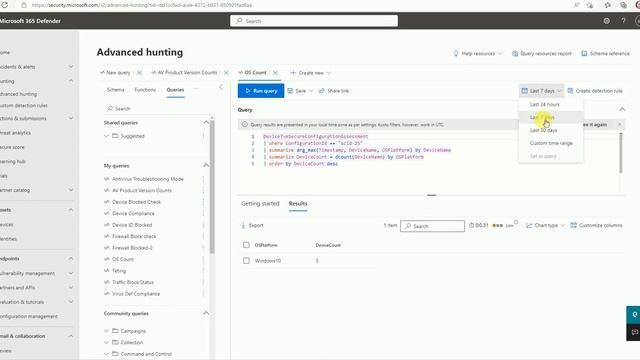Click Create new query tab button
640x360 pixels.
coord(310,73)
